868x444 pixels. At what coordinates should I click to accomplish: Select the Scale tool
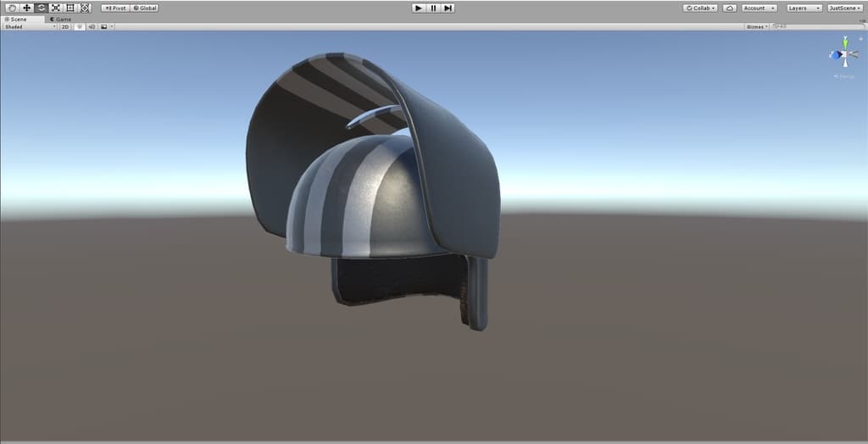click(55, 8)
